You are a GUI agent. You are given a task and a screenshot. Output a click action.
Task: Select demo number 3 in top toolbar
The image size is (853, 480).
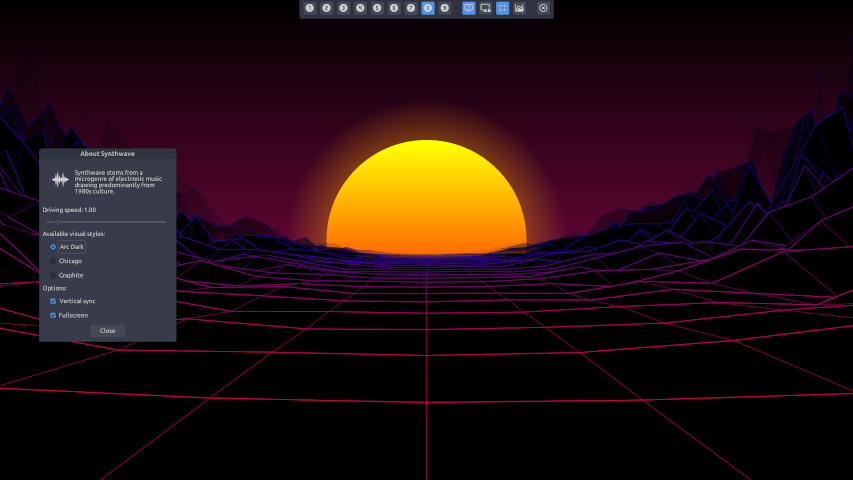(343, 8)
